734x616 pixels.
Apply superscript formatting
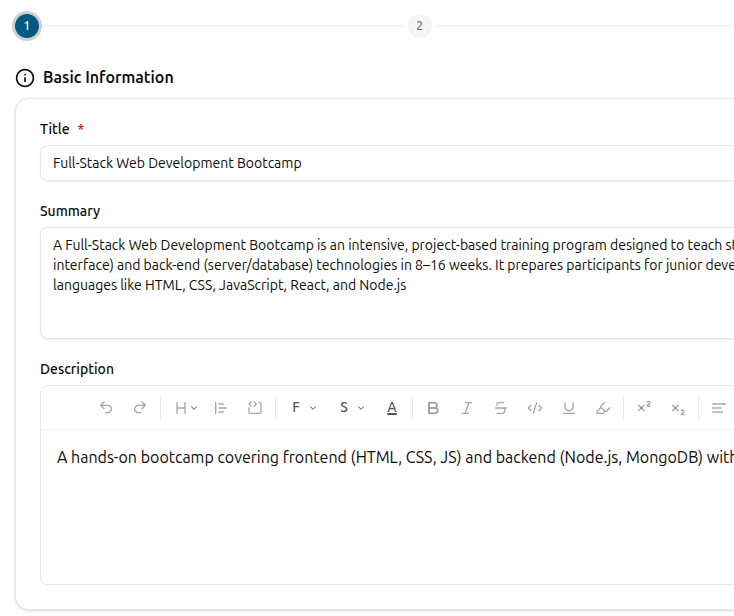tap(644, 408)
